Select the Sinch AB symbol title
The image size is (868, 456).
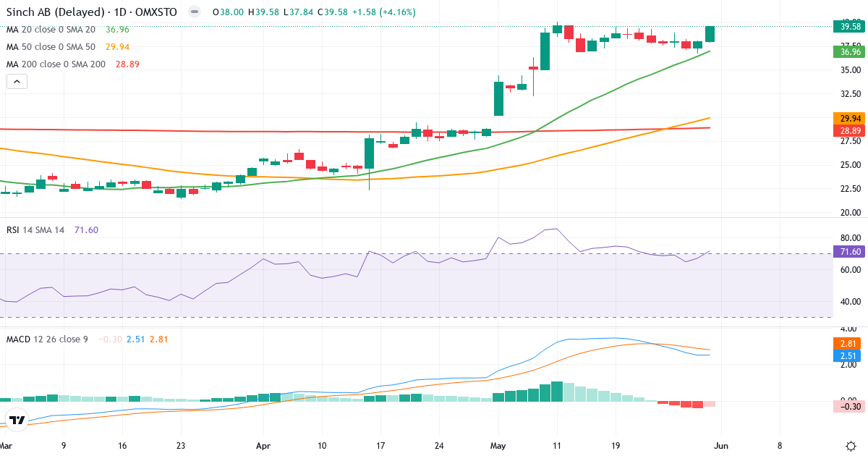point(91,12)
